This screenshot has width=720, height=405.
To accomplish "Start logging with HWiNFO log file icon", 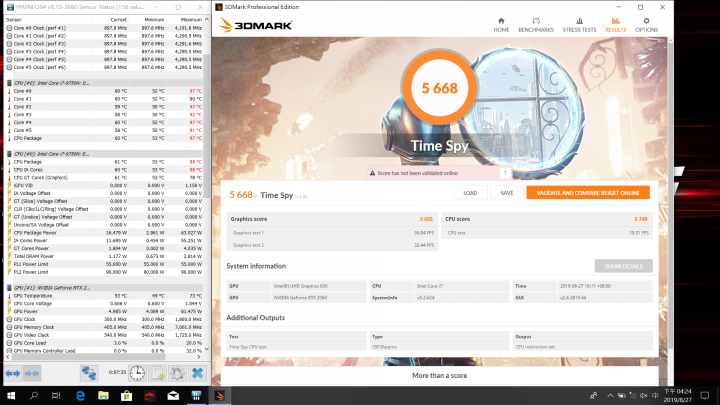I will click(x=158, y=373).
